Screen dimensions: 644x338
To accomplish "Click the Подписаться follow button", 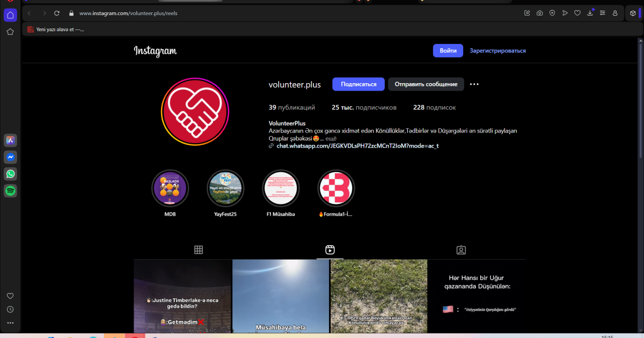I will point(358,84).
